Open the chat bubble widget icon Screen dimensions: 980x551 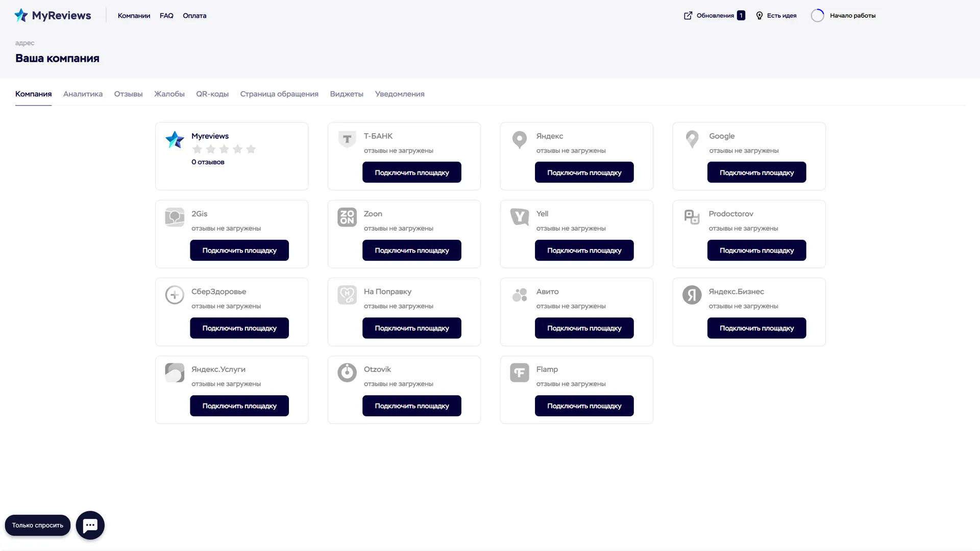pyautogui.click(x=90, y=525)
